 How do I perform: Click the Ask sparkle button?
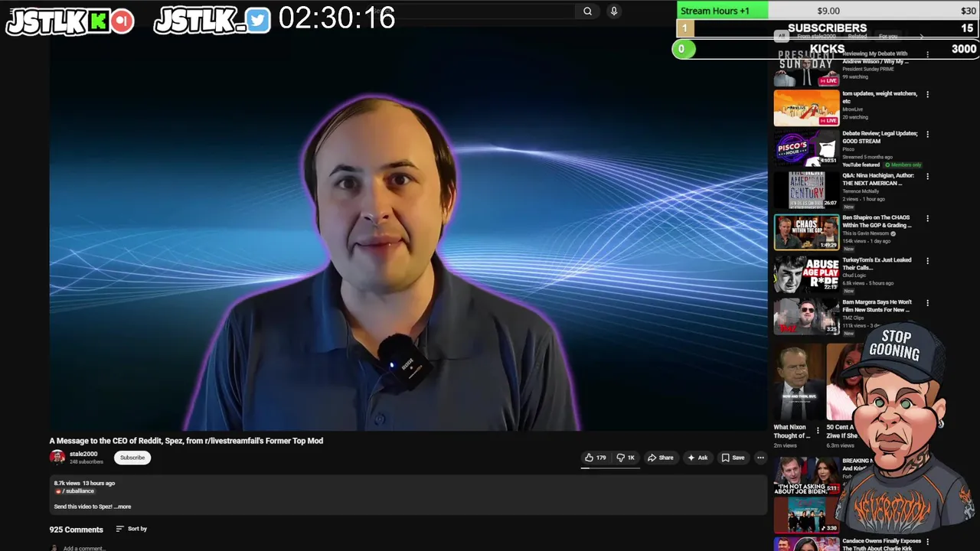click(x=697, y=458)
